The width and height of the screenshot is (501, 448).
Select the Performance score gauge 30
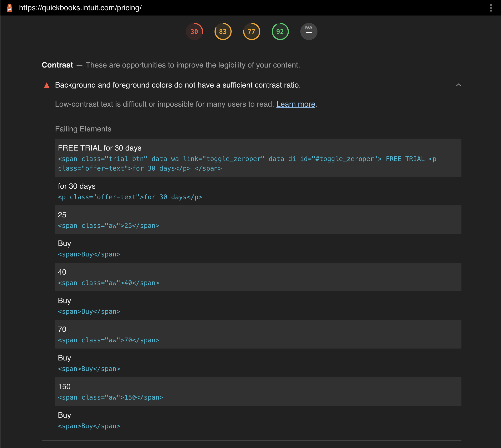[194, 31]
